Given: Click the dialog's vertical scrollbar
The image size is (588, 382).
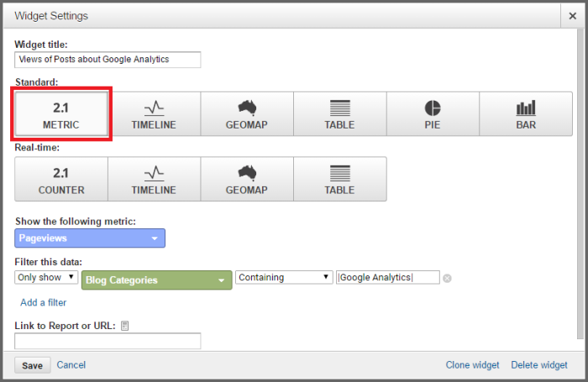Looking at the screenshot, I should pos(581,184).
